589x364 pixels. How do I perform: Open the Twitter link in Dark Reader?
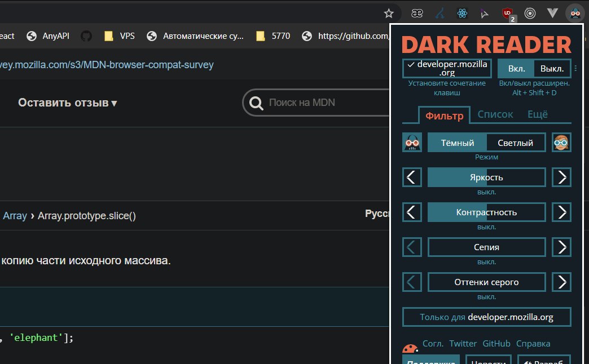point(463,343)
